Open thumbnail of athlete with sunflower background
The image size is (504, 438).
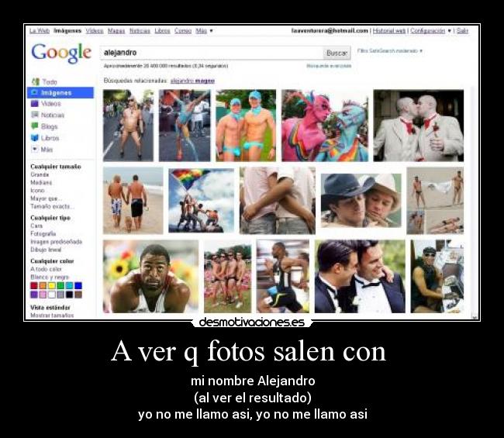(150, 276)
